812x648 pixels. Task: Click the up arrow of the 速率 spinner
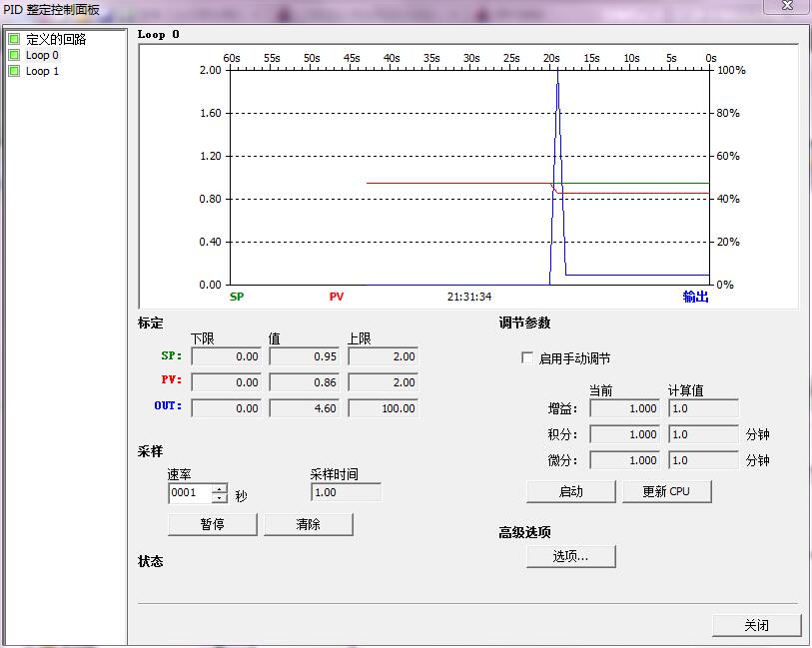(x=220, y=488)
